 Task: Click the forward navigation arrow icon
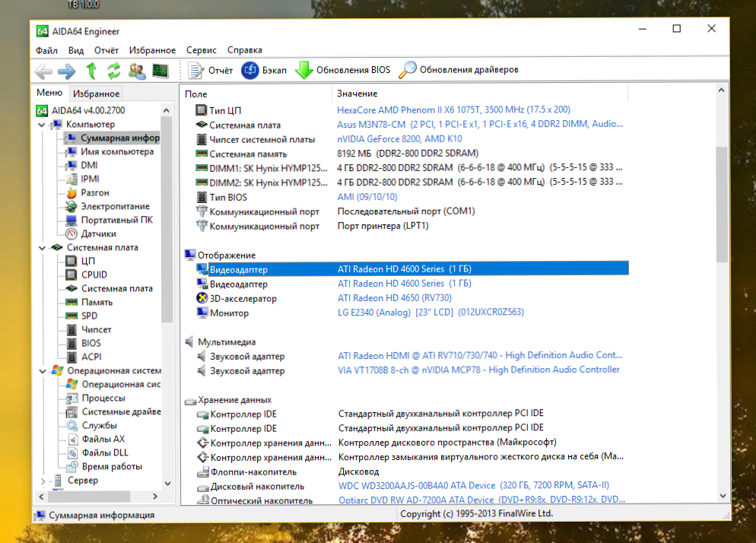click(x=67, y=71)
